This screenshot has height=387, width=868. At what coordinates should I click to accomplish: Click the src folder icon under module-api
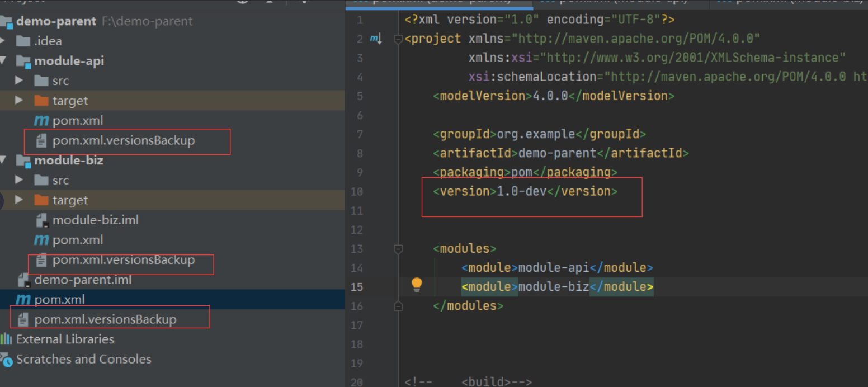41,81
